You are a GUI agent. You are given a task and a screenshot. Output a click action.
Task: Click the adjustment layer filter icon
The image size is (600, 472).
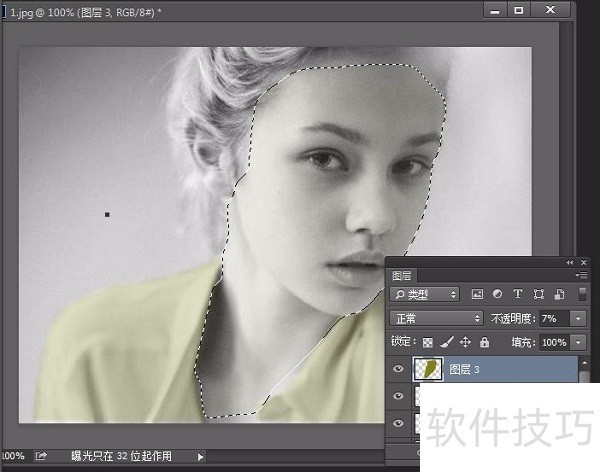click(x=497, y=295)
